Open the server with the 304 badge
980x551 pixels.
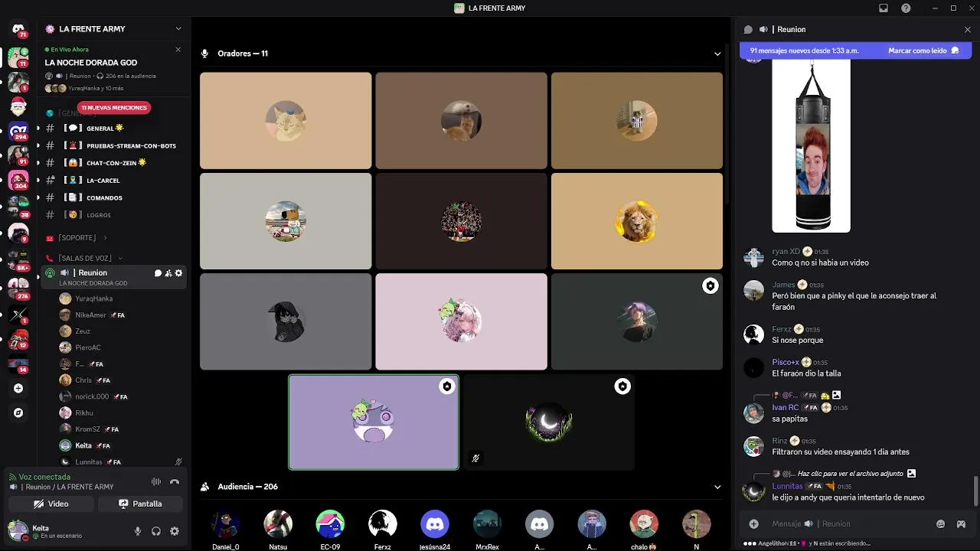coord(18,180)
